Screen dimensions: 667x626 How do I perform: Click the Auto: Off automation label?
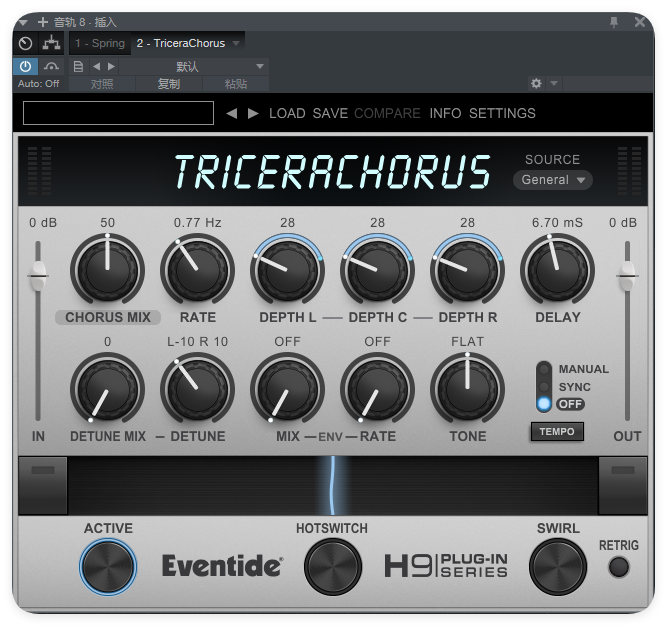pos(38,83)
